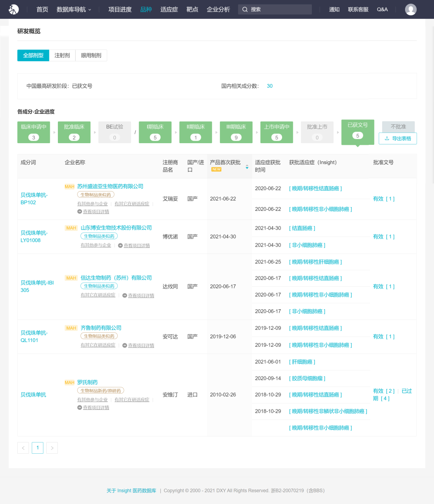This screenshot has width=434, height=504.
Task: Go to next page arrow
Action: 52,448
